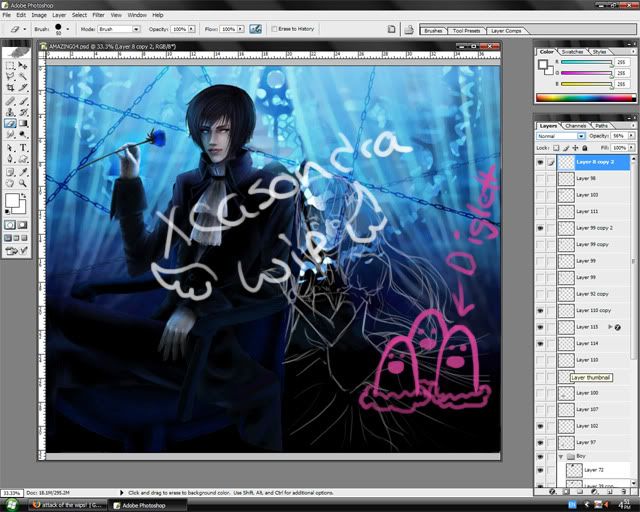This screenshot has height=512, width=640.
Task: Open the Layer menu
Action: click(x=59, y=15)
